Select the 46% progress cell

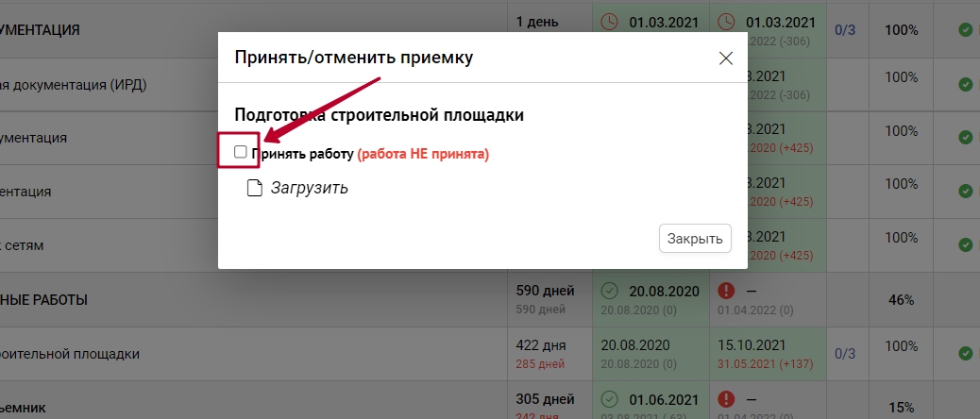click(901, 300)
